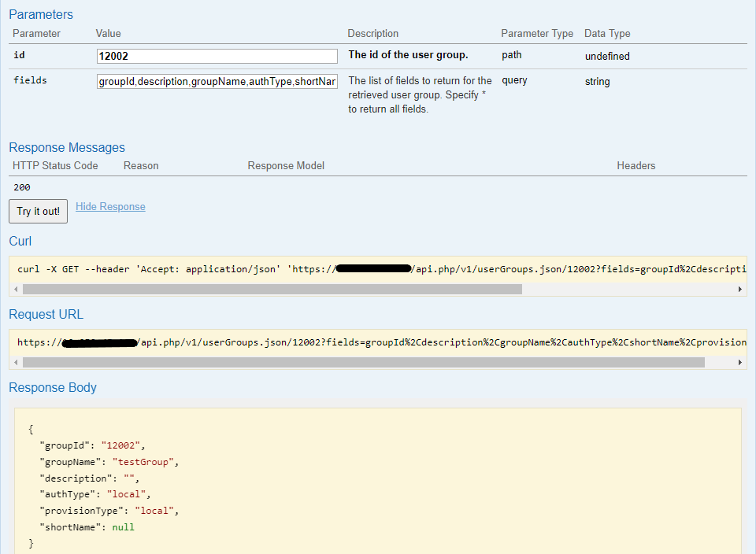Click the curl command text
756x554 pixels.
pos(378,269)
